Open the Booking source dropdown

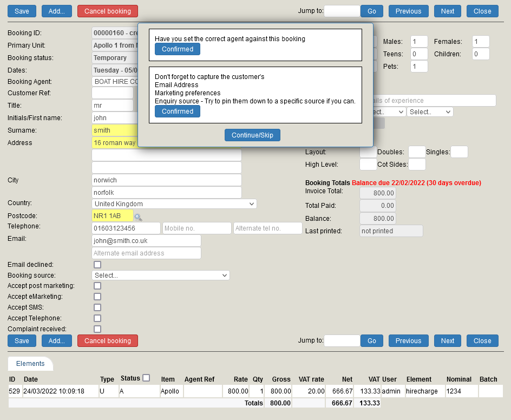(x=161, y=275)
